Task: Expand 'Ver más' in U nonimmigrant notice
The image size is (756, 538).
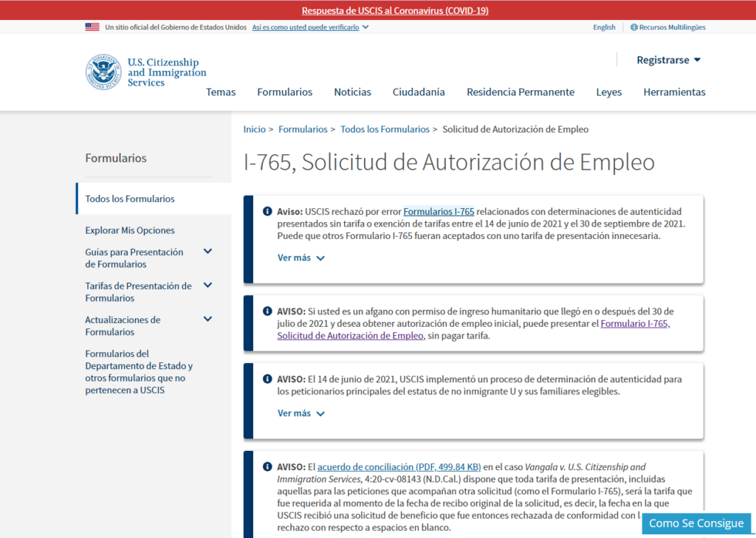Action: tap(301, 413)
